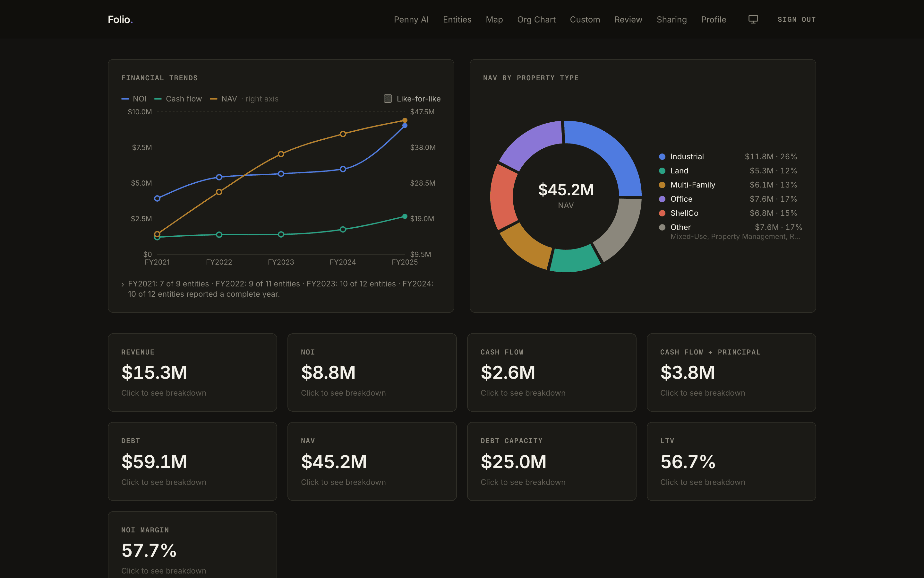Click the FY2025 axis label

pos(405,262)
